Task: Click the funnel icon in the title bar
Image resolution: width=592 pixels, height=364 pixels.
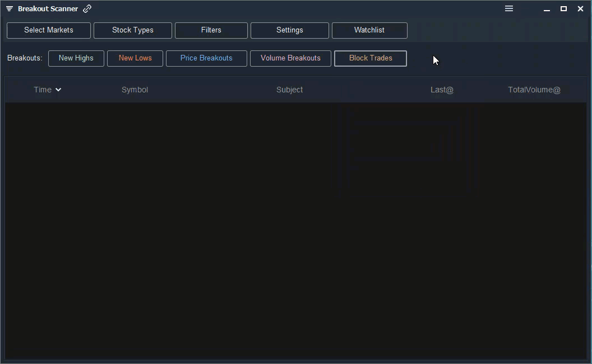Action: pos(8,8)
